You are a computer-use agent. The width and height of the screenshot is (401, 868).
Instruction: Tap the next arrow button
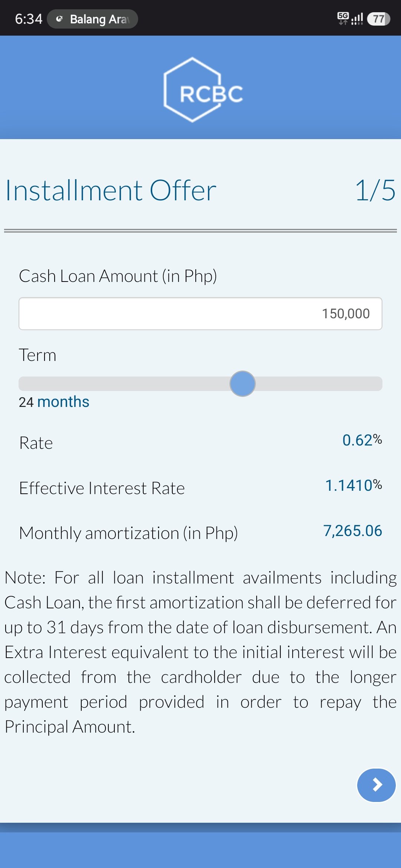click(x=376, y=785)
